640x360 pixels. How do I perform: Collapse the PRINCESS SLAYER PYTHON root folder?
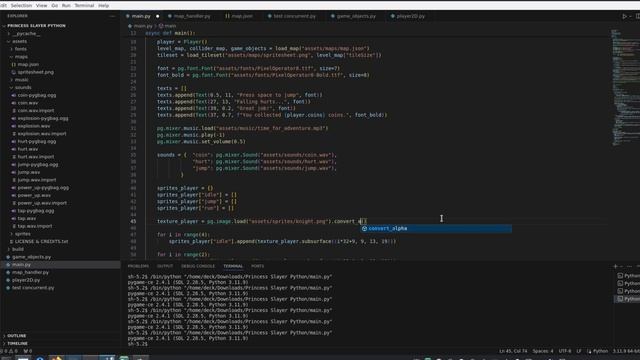coord(36,26)
